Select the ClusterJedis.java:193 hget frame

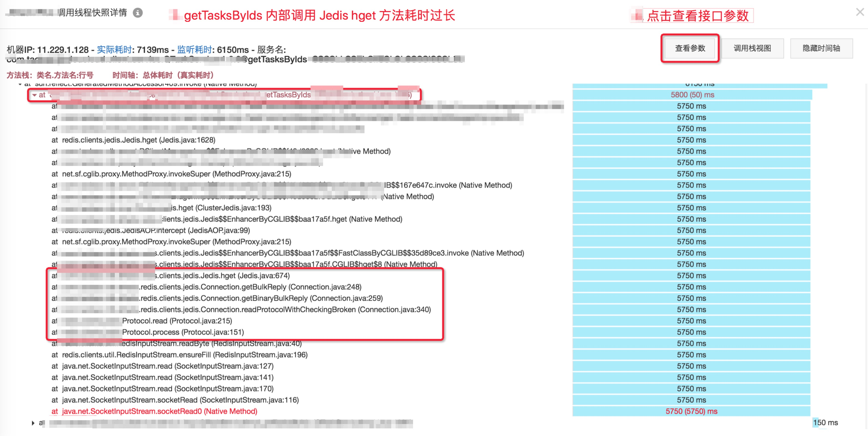pyautogui.click(x=161, y=208)
